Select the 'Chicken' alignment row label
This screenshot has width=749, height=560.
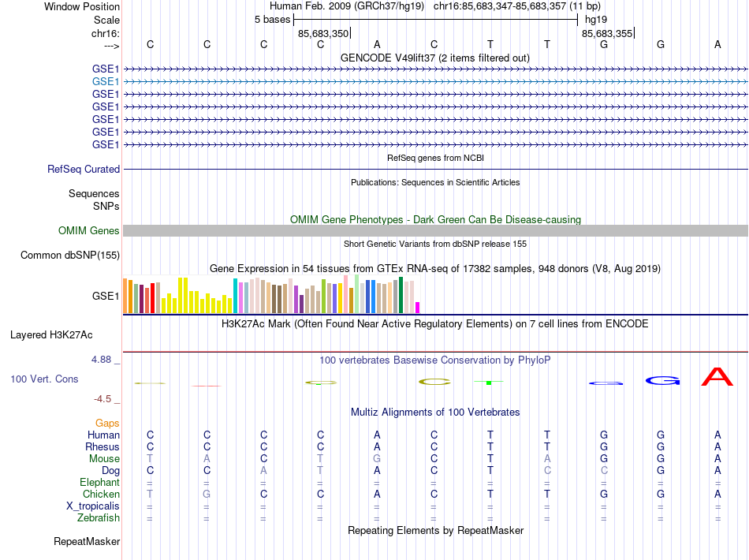coord(101,494)
